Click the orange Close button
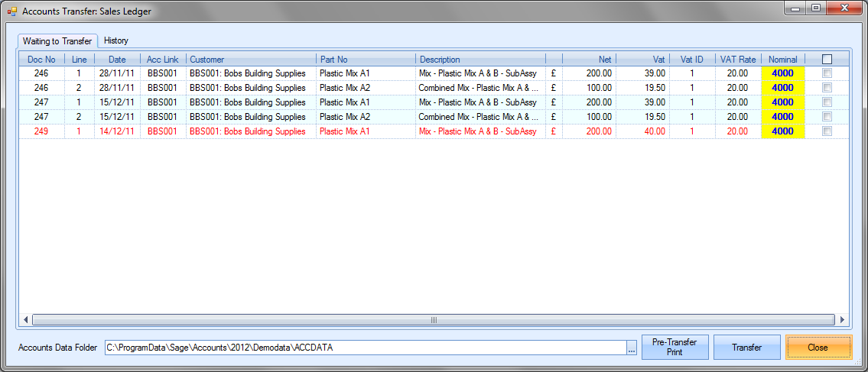 coord(818,348)
